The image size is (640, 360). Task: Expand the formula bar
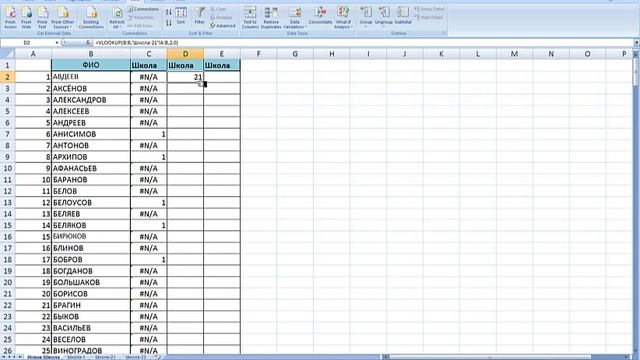[636, 42]
